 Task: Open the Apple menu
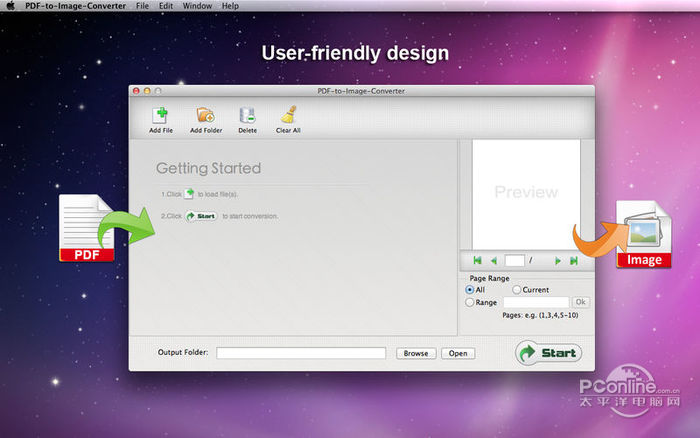pyautogui.click(x=10, y=6)
